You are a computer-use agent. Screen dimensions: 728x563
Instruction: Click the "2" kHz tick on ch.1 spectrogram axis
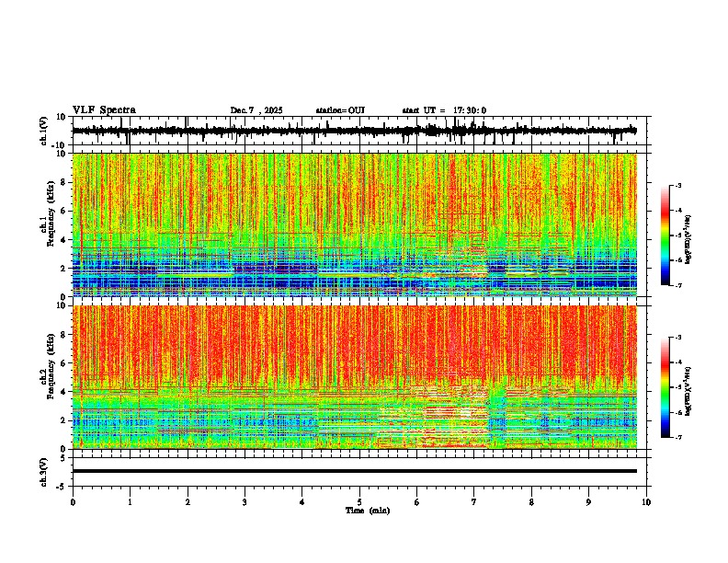pyautogui.click(x=64, y=269)
